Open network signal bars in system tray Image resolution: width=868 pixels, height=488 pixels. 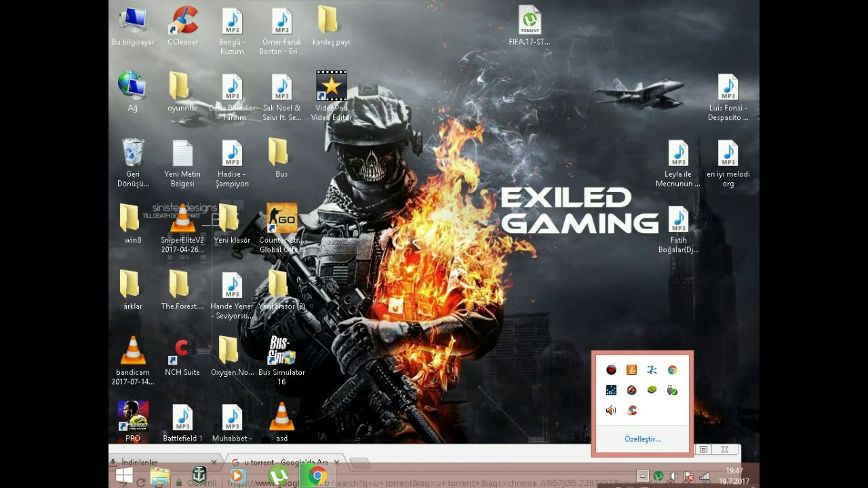point(705,476)
